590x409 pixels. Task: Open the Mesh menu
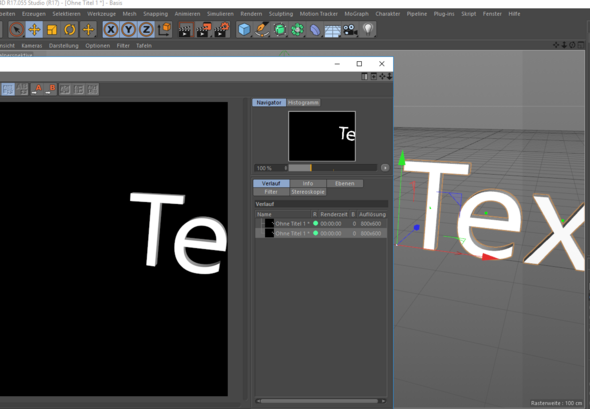click(129, 14)
